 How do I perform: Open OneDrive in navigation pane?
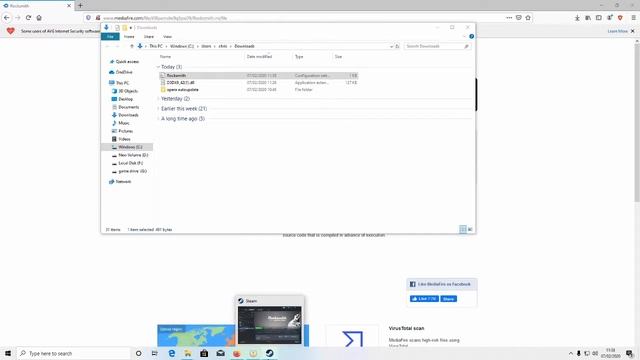[124, 72]
